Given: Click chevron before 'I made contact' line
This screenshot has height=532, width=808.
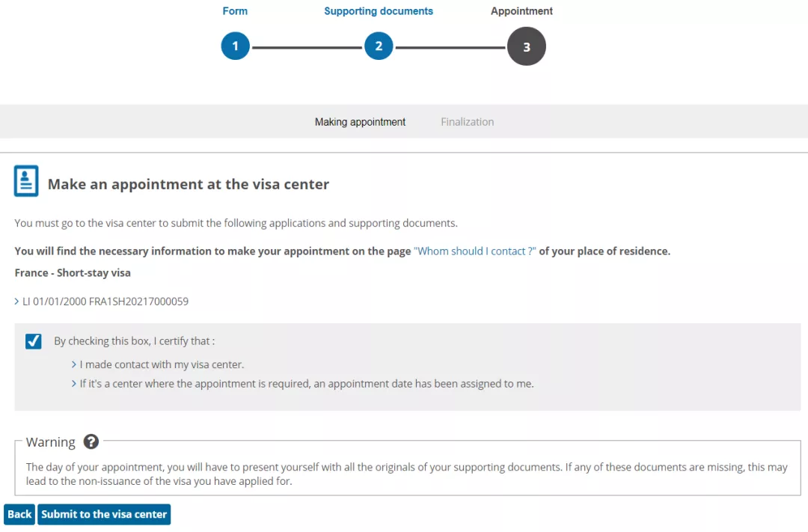Looking at the screenshot, I should click(x=73, y=364).
